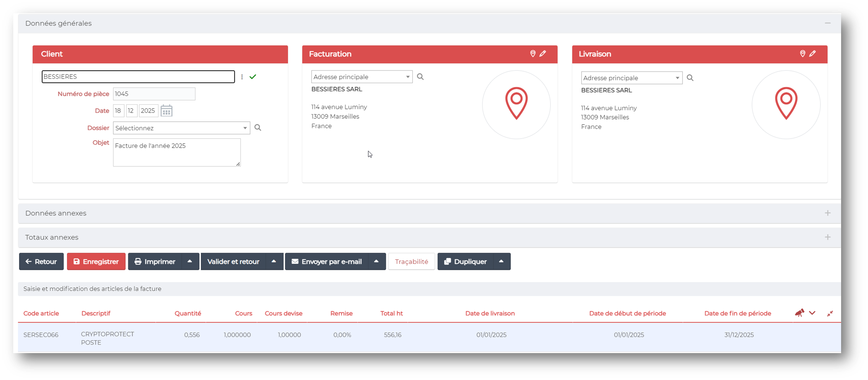Click the calendar icon next to Date
868x380 pixels.
click(x=166, y=111)
